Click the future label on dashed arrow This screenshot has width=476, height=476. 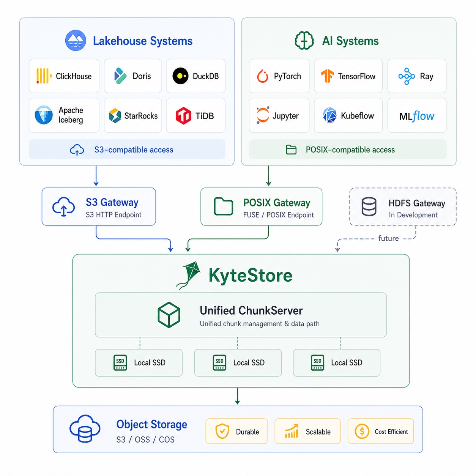(388, 238)
